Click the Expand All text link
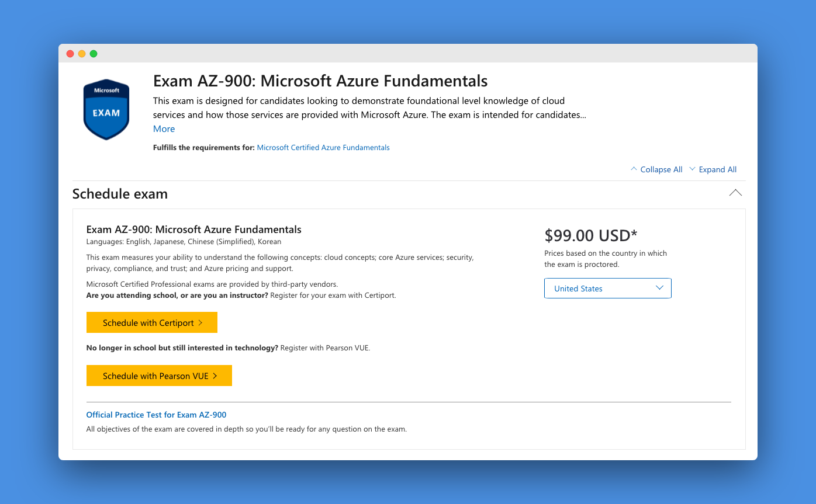Image resolution: width=816 pixels, height=504 pixels. tap(718, 169)
